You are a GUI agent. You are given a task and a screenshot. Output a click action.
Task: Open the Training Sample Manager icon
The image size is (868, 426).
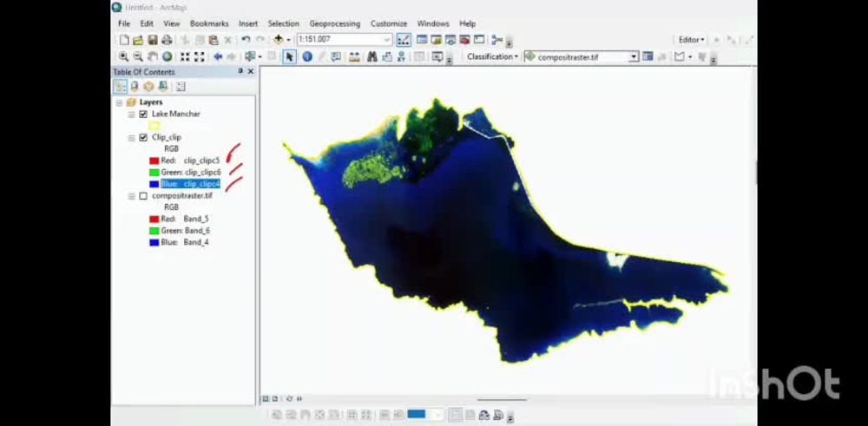click(648, 56)
